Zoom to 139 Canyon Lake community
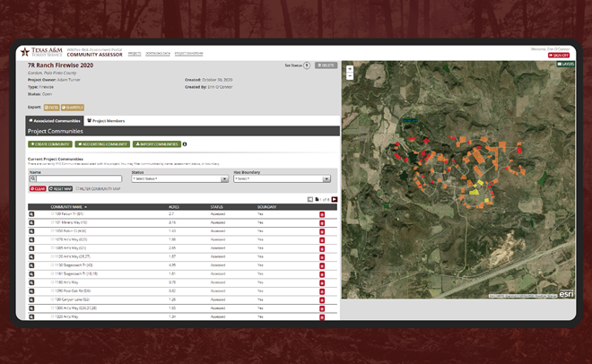592x364 pixels. point(31,299)
